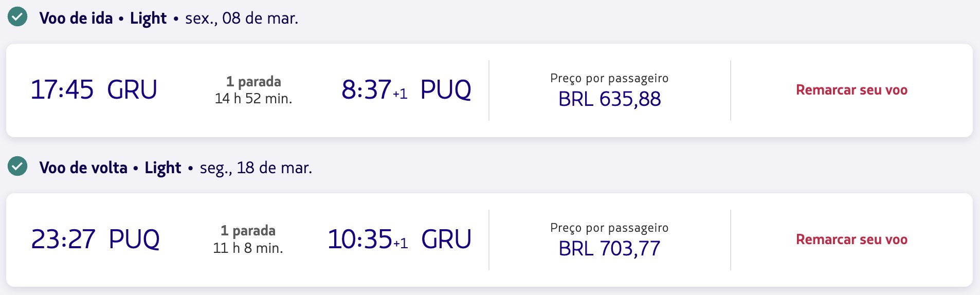980x295 pixels.
Task: Click Light fare label on Voo de ida
Action: 148,19
